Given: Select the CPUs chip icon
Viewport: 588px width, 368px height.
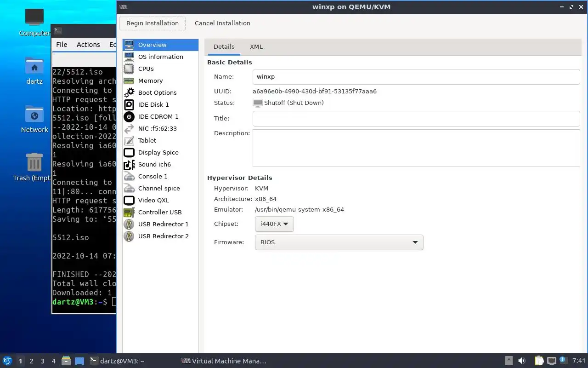Looking at the screenshot, I should (129, 69).
